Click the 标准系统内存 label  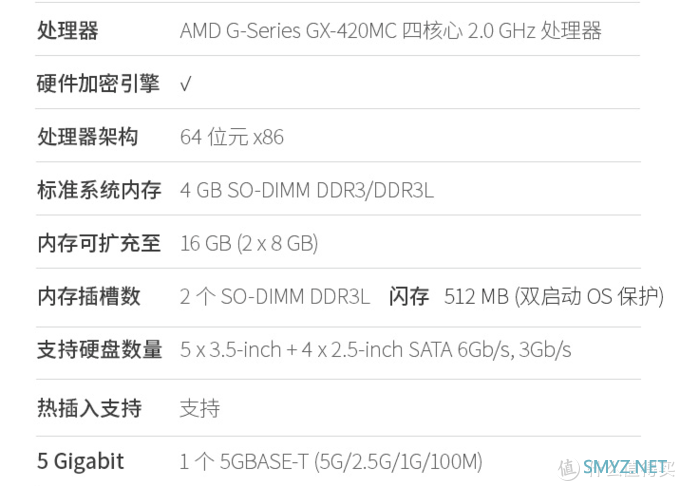(99, 190)
